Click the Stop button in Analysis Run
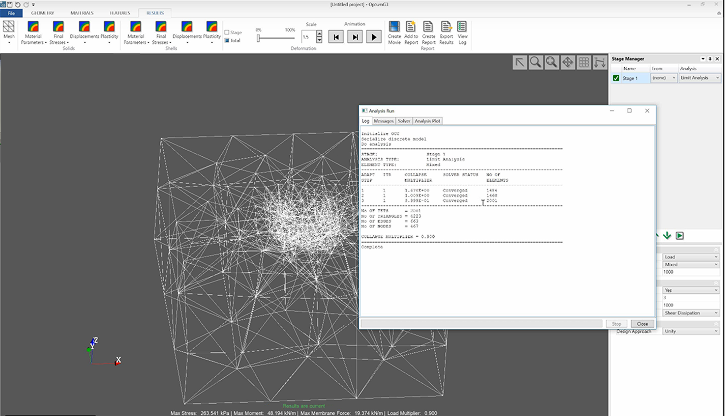The height and width of the screenshot is (416, 725). (616, 324)
